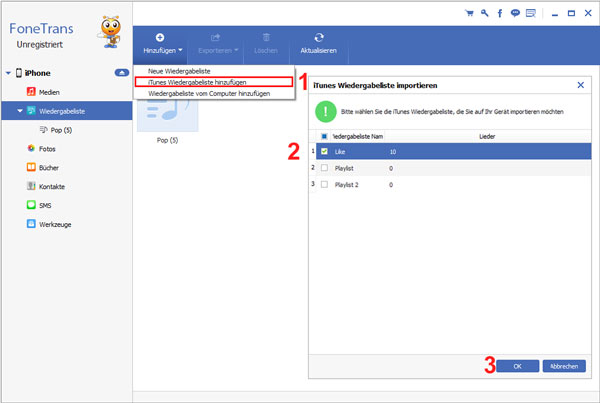This screenshot has width=600, height=403.
Task: Confirm import with OK button
Action: point(517,366)
